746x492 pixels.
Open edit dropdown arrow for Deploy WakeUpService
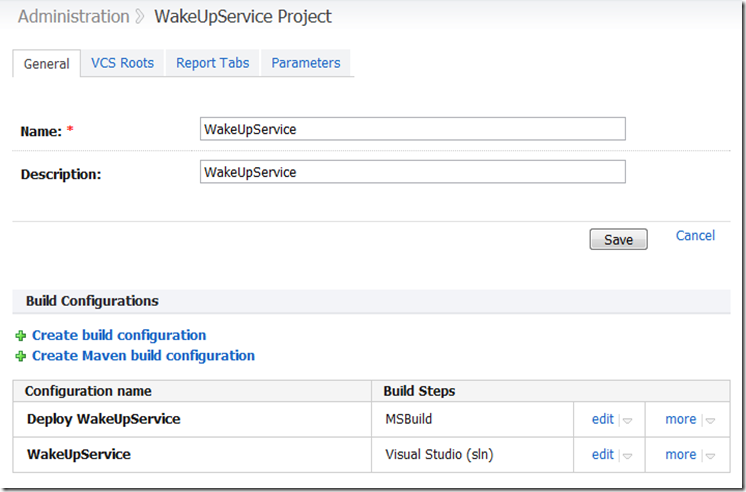tap(628, 421)
